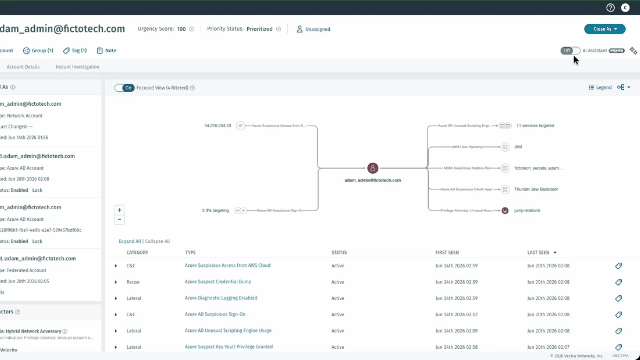Click the info icon beside Priority Status

point(278,29)
